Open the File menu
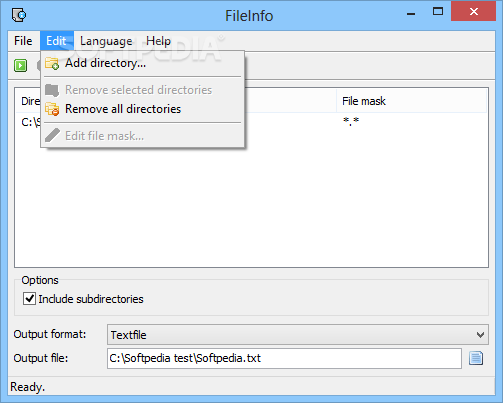This screenshot has height=403, width=503. (x=23, y=41)
